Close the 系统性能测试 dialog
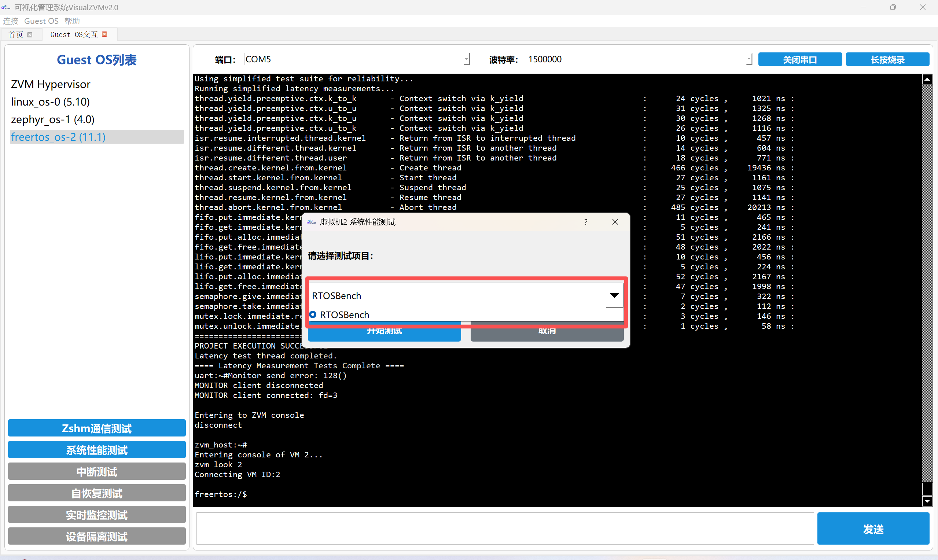 pyautogui.click(x=615, y=222)
